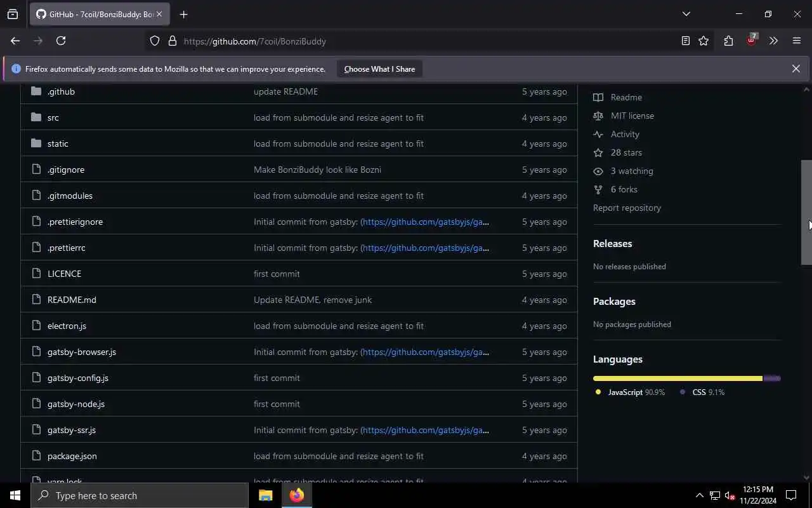Image resolution: width=812 pixels, height=508 pixels.
Task: Click site security padlock icon
Action: pos(173,41)
